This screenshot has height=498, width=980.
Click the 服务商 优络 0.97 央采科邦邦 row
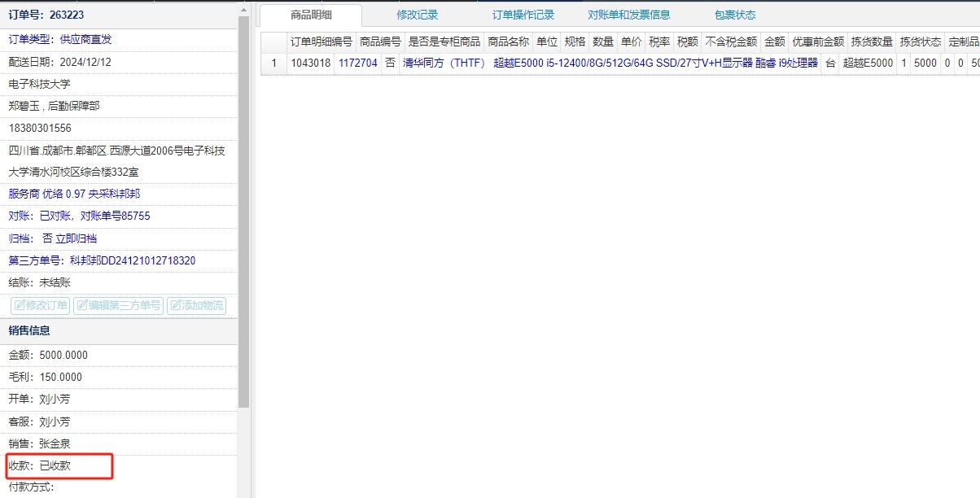pos(119,194)
